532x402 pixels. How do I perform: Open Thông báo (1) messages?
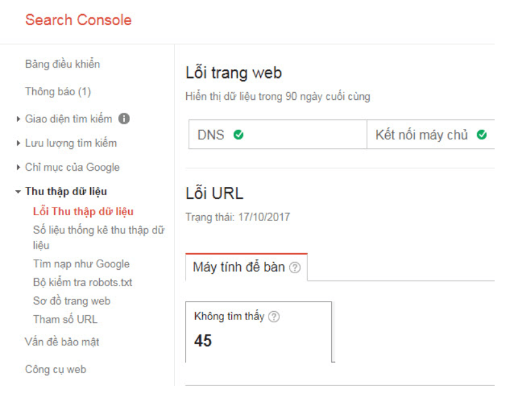coord(58,91)
